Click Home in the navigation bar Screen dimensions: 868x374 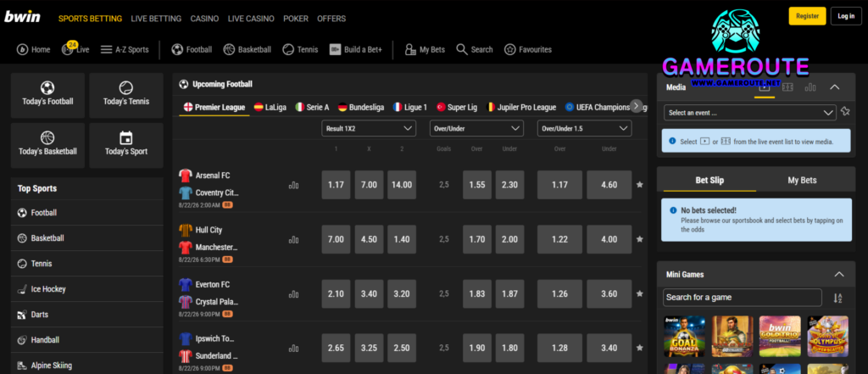tap(33, 49)
